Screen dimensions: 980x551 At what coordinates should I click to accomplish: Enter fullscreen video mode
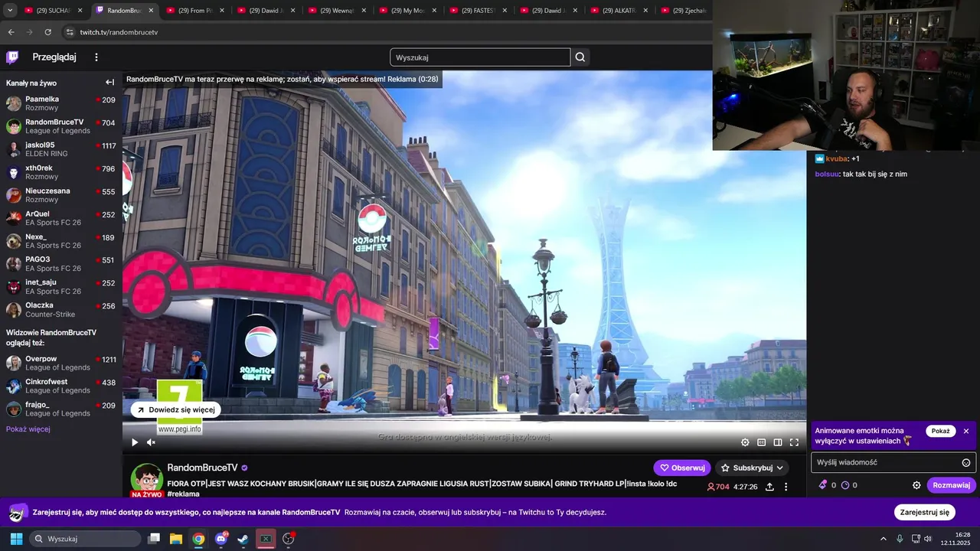tap(794, 442)
